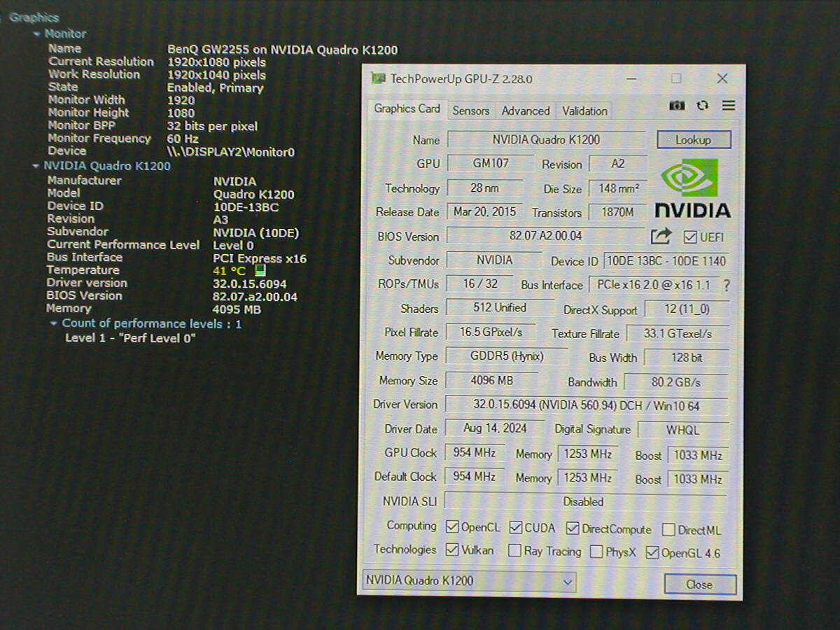Image resolution: width=840 pixels, height=630 pixels.
Task: Toggle the DirectCompute checkbox
Action: point(573,528)
